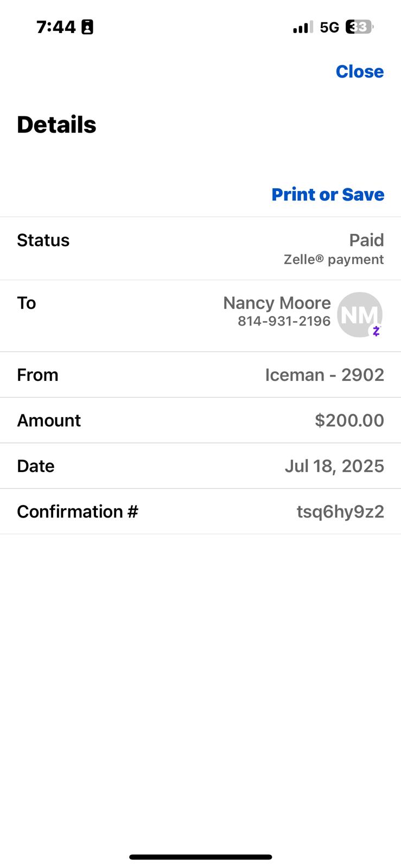401x868 pixels.
Task: Tap the Zelle payment subtitle text
Action: click(334, 259)
